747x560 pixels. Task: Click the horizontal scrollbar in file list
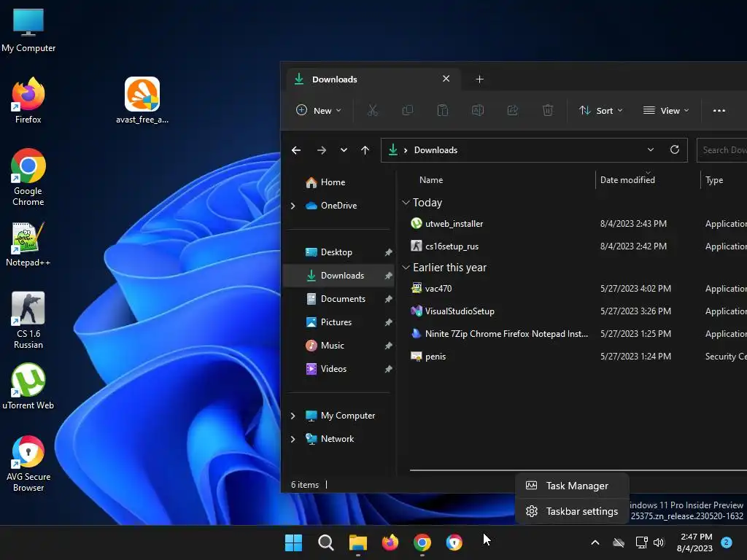coord(578,470)
